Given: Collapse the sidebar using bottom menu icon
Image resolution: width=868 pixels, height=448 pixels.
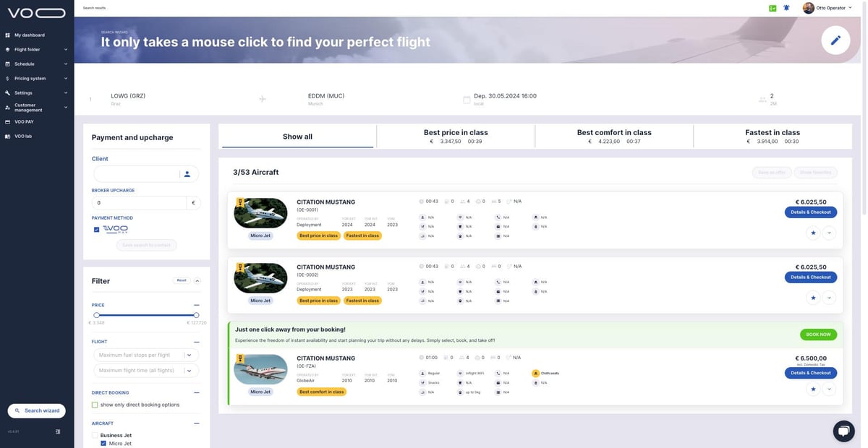Looking at the screenshot, I should tap(58, 431).
